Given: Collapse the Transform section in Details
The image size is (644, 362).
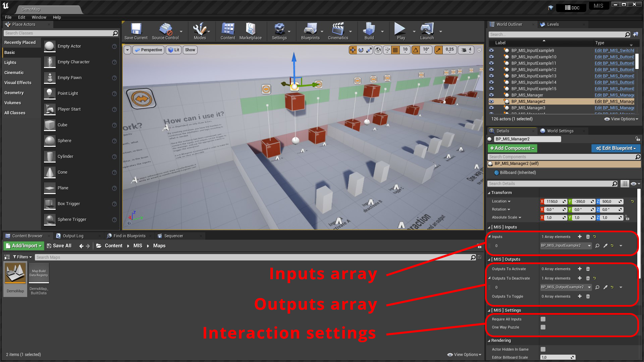Looking at the screenshot, I should click(490, 192).
